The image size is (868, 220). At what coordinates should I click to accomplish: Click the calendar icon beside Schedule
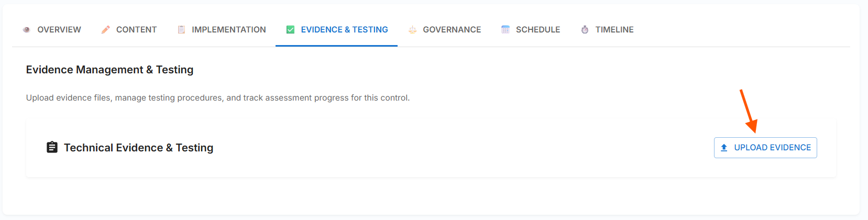coord(505,30)
